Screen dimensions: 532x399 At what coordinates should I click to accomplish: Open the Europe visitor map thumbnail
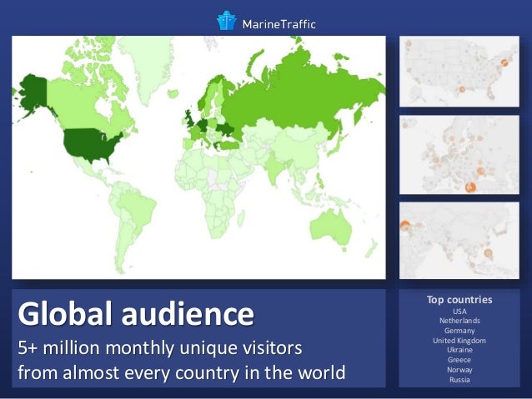click(x=459, y=155)
